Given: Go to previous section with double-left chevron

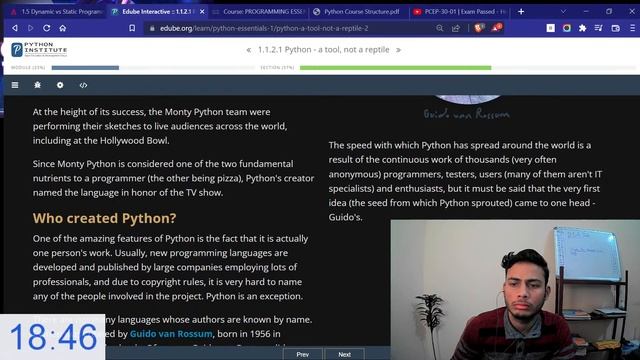Looking at the screenshot, I should pos(249,50).
